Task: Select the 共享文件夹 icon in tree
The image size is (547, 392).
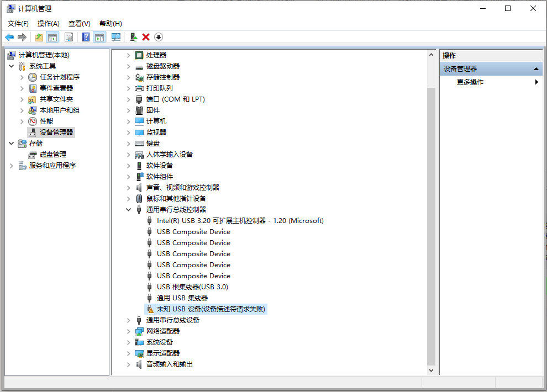Action: tap(33, 99)
